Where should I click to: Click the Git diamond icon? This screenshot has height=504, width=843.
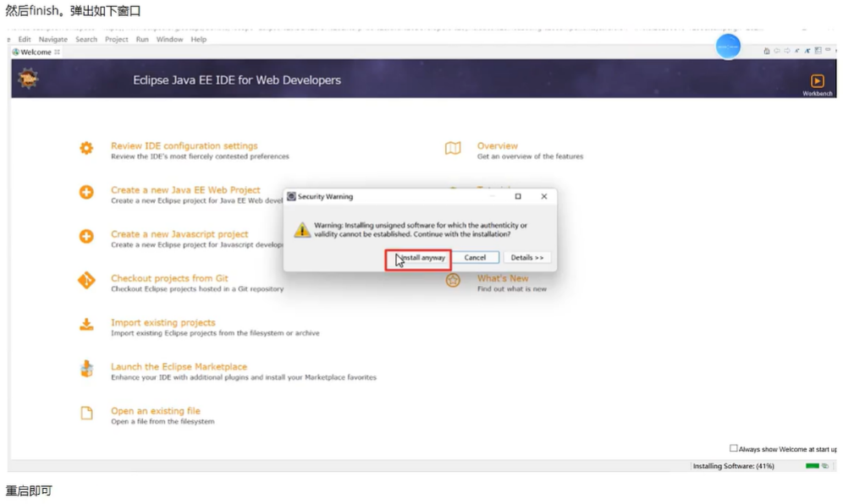tap(86, 280)
